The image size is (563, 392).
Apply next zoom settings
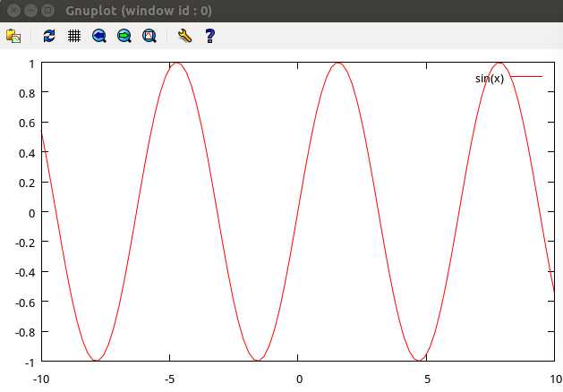coord(124,36)
